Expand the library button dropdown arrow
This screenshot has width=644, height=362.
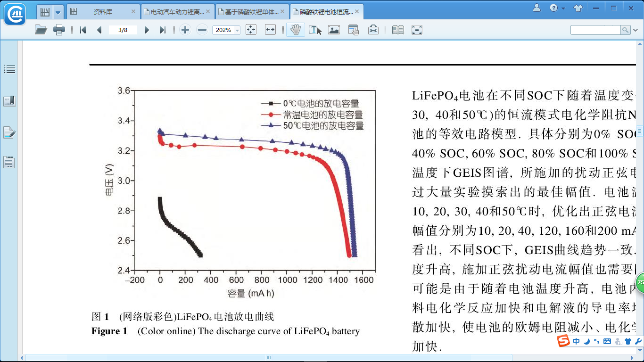(58, 12)
